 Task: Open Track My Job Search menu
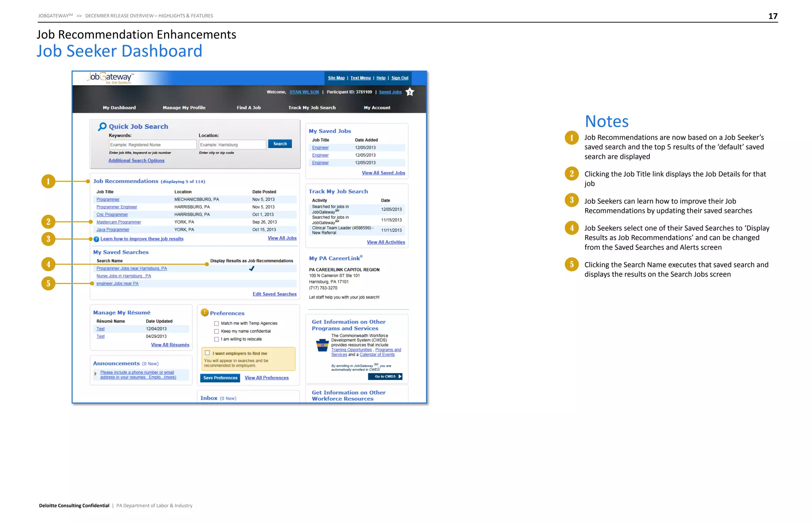tap(312, 108)
